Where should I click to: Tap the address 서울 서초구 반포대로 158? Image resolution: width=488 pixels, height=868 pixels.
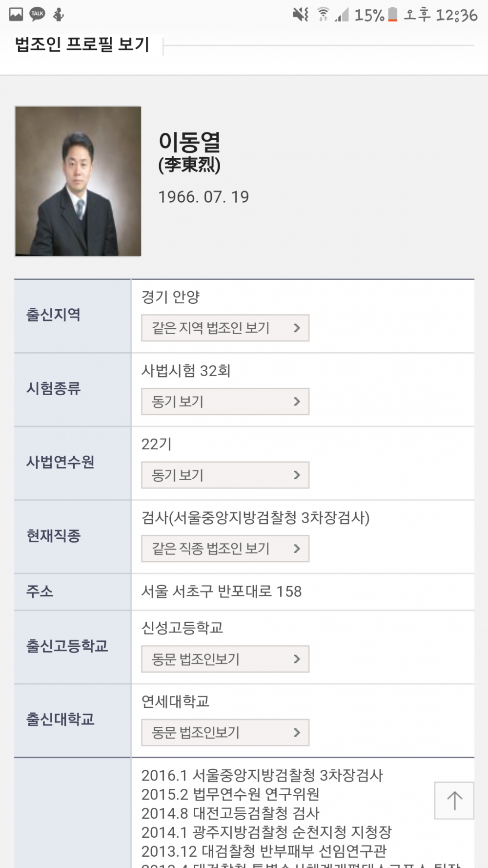click(222, 592)
